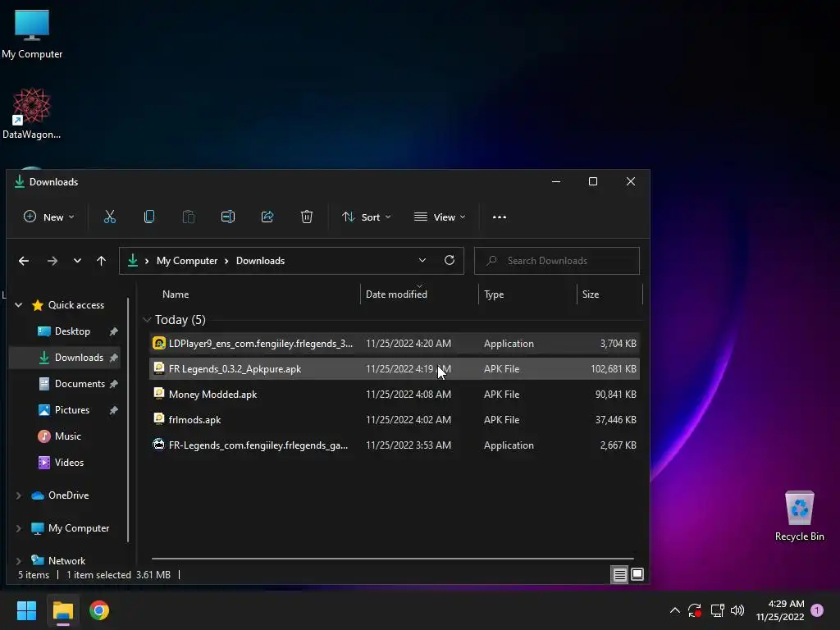Click the Paste clipboard icon
840x630 pixels.
point(188,217)
